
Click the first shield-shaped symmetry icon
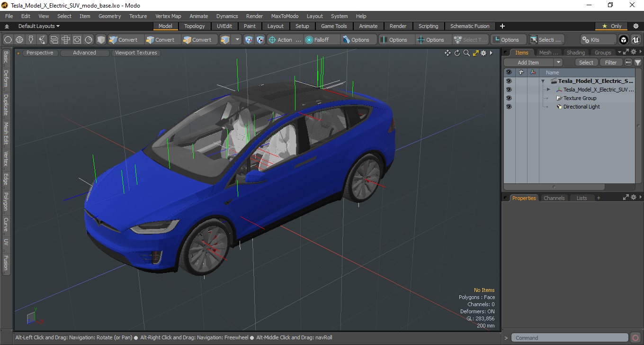click(x=249, y=40)
